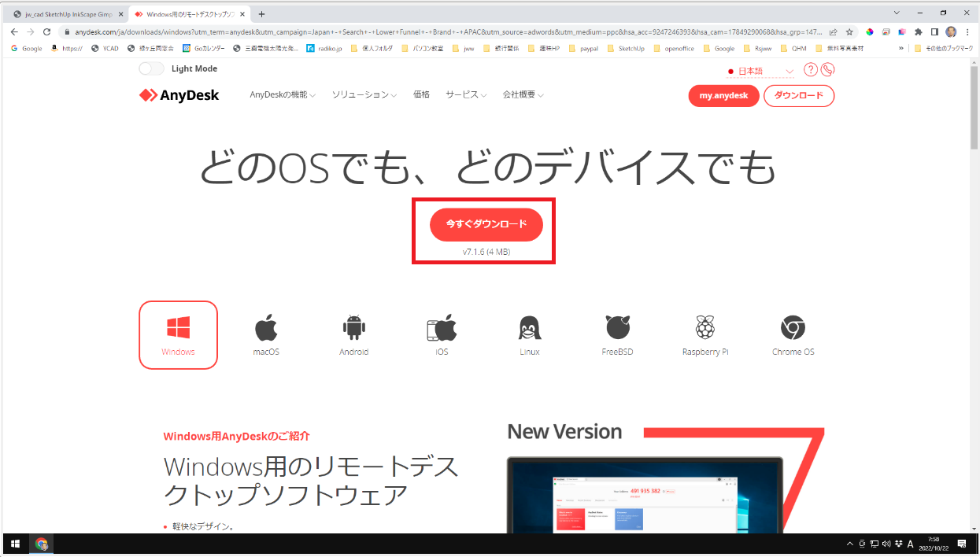Open the QHM bookmark folder
980x557 pixels.
(x=793, y=48)
